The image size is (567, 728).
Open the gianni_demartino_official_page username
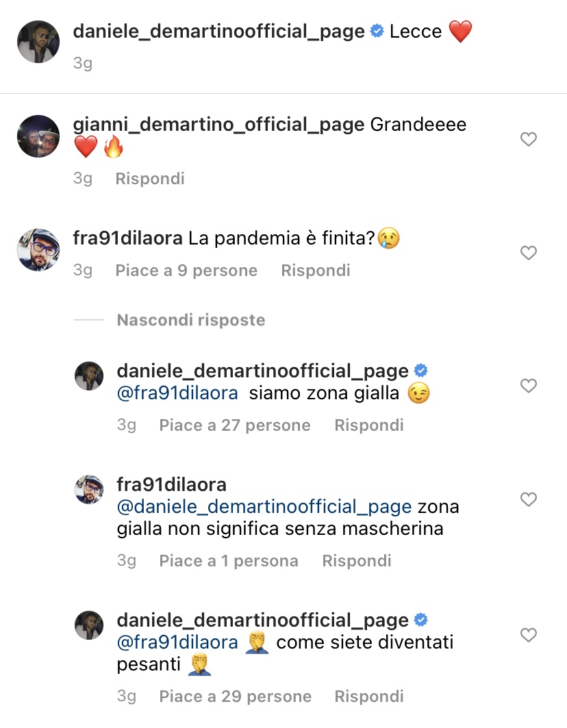click(x=218, y=125)
